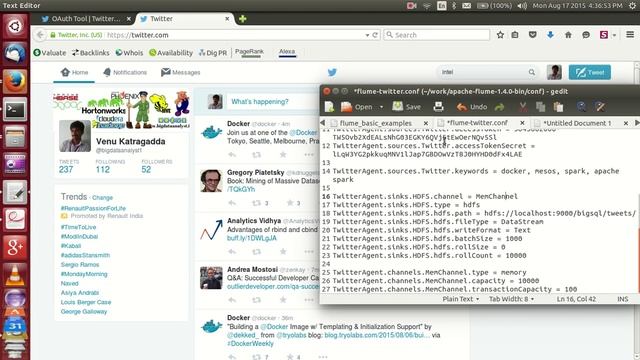Open VLC from Ubuntu dock

[15, 274]
